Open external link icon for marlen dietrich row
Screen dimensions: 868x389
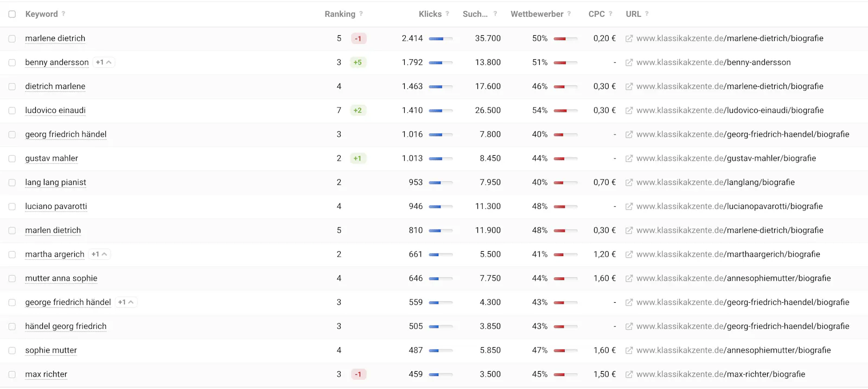click(x=629, y=231)
